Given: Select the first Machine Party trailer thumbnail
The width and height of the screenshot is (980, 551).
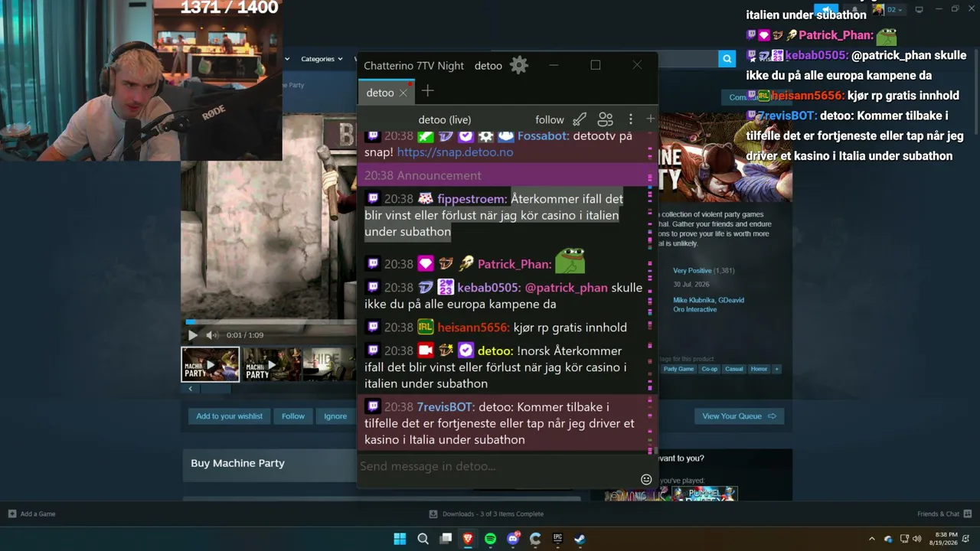Looking at the screenshot, I should (x=211, y=364).
